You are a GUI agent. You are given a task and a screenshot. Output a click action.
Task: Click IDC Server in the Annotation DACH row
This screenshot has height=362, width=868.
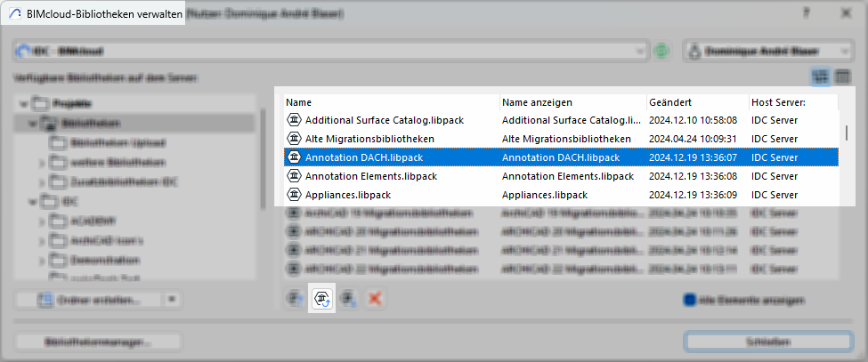[x=775, y=157]
